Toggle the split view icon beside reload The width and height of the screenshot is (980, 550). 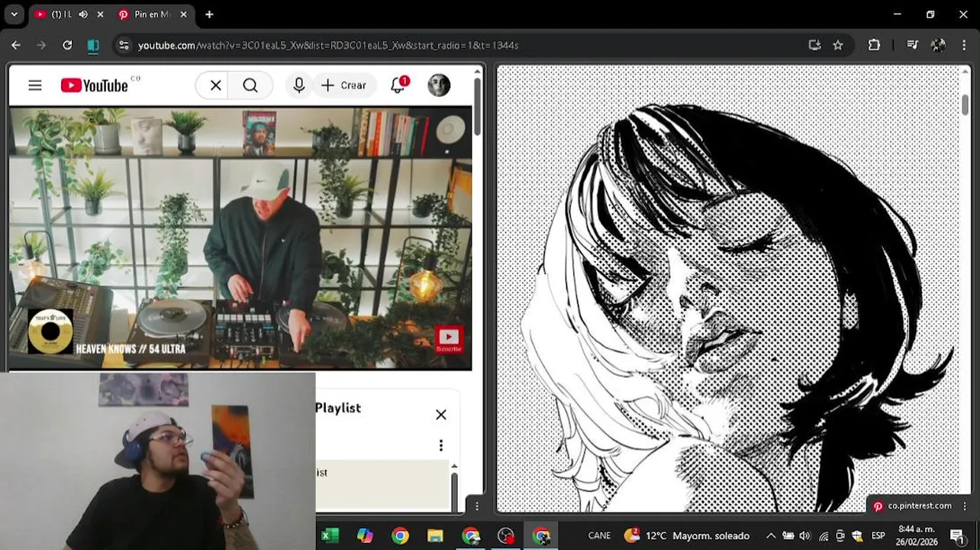coord(93,45)
